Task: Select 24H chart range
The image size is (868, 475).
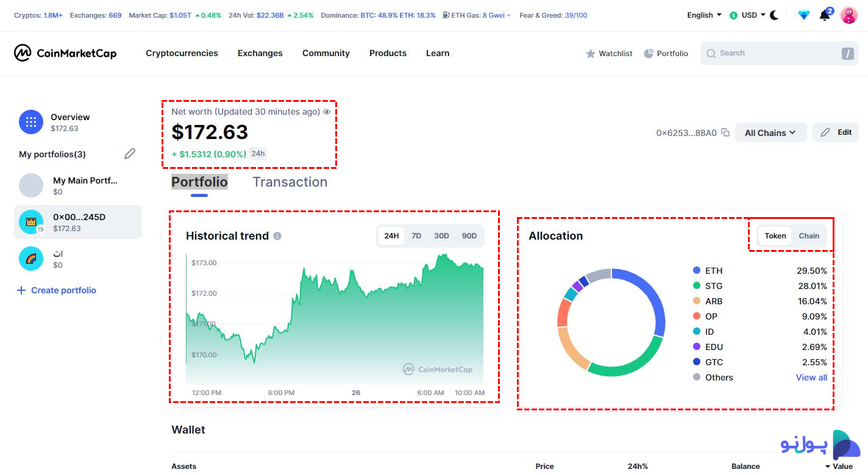Action: point(391,236)
